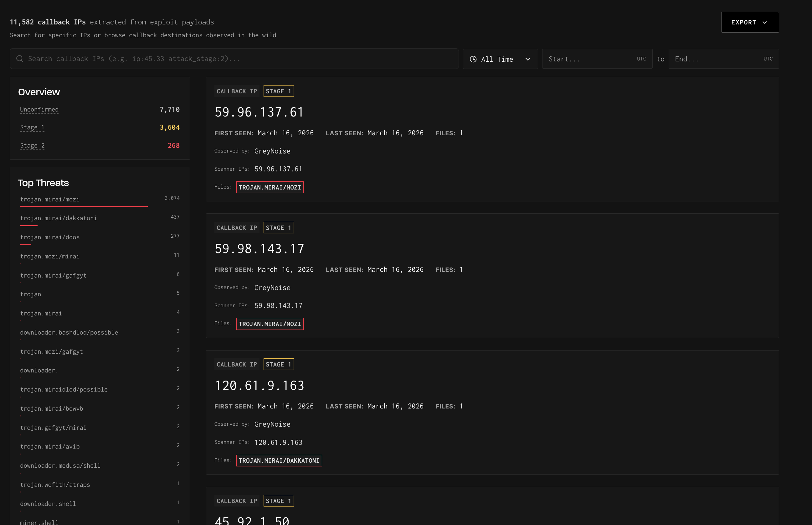
Task: Click the clock icon beside All Time
Action: (x=473, y=59)
